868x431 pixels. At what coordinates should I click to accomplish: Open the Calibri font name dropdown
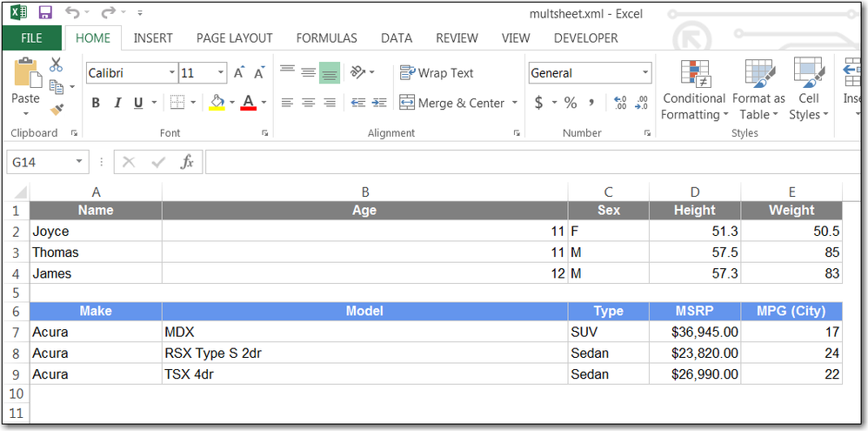pyautogui.click(x=170, y=73)
